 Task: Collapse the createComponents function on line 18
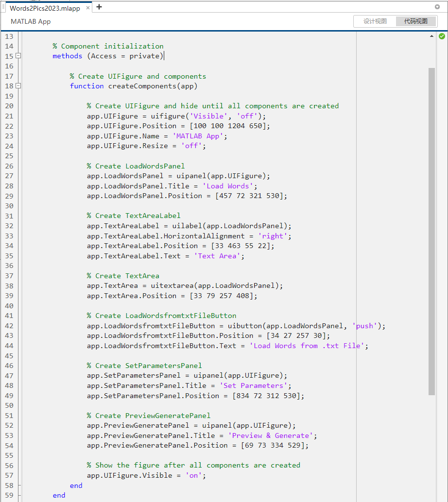[17, 86]
